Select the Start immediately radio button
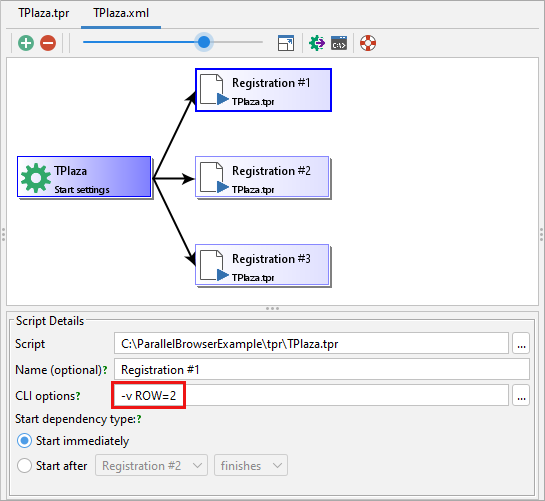 24,441
